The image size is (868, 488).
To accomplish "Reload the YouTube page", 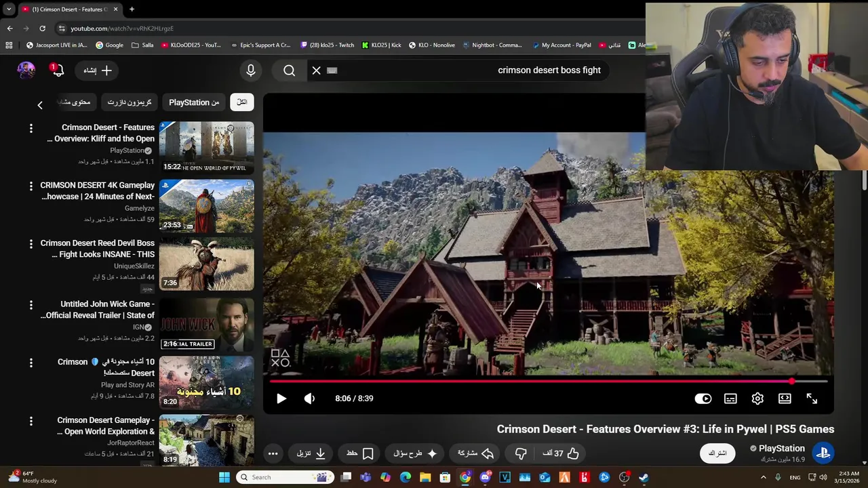I will click(42, 28).
